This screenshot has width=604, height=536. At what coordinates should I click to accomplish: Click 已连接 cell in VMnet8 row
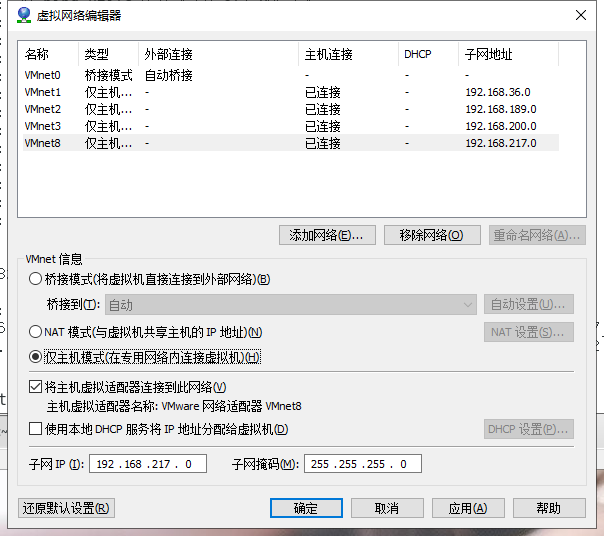coord(323,143)
